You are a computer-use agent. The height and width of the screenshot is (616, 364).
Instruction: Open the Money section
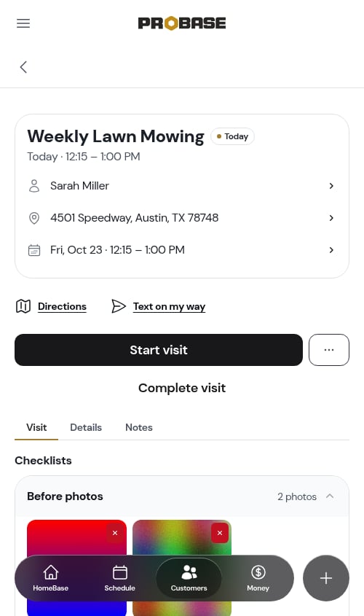pos(258,578)
